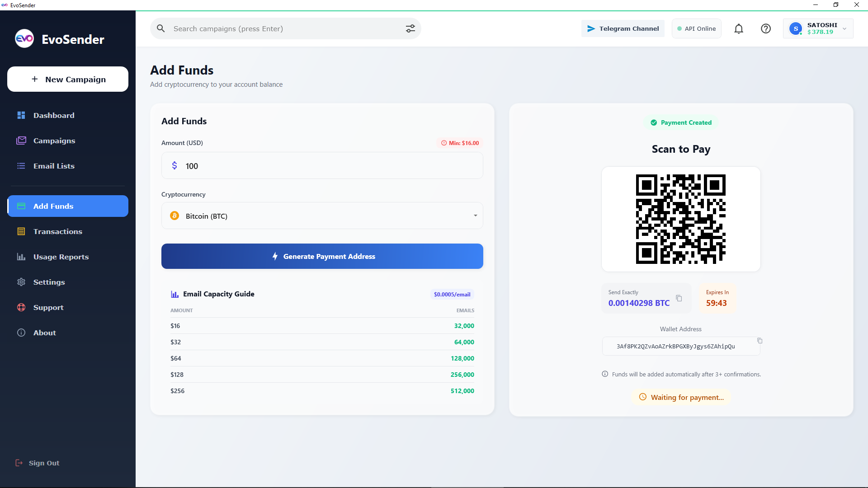Click the Min: $16.00 badge
This screenshot has height=488, width=868.
[x=460, y=143]
